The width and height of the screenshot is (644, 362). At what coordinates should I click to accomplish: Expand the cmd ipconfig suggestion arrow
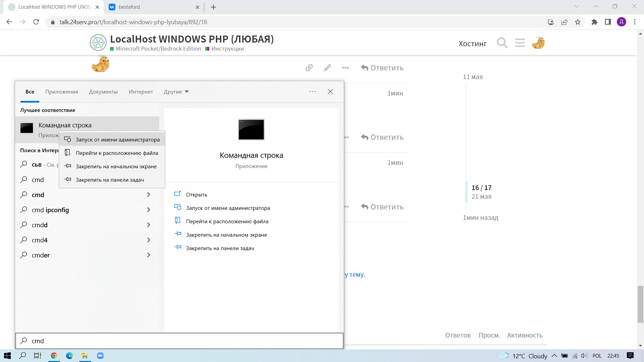click(149, 210)
